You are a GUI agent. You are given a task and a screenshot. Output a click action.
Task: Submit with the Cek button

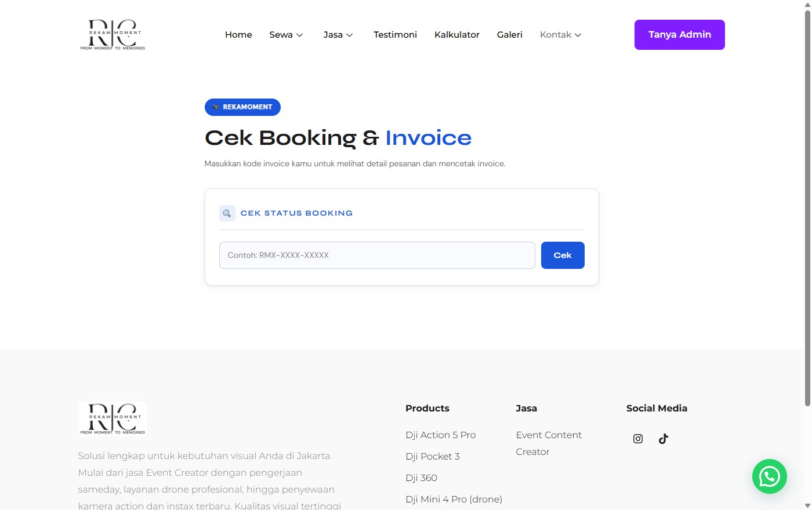pos(563,255)
